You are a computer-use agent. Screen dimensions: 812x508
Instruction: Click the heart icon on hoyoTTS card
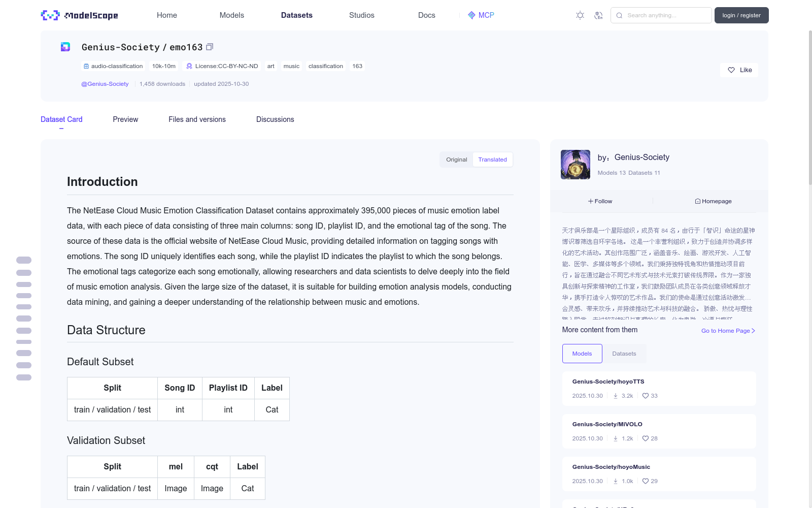pyautogui.click(x=646, y=396)
